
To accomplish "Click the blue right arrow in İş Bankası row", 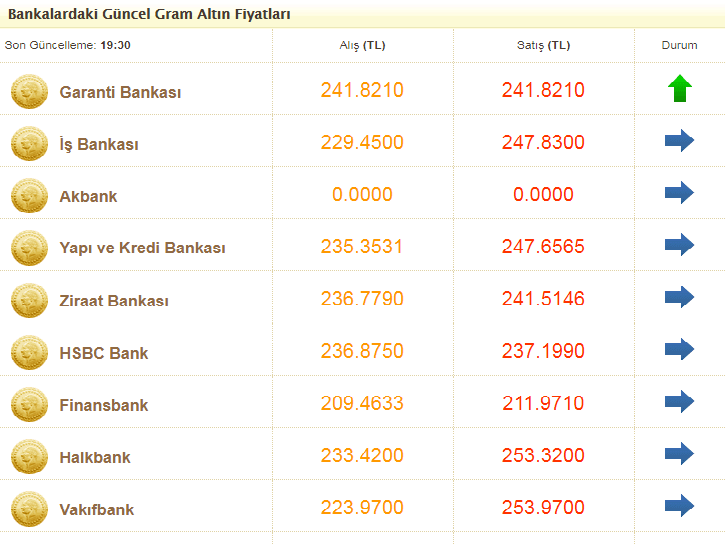I will click(x=679, y=141).
